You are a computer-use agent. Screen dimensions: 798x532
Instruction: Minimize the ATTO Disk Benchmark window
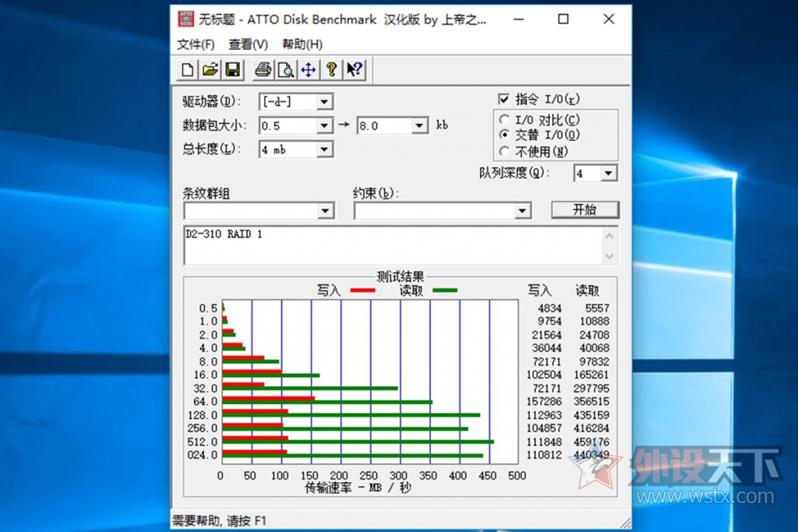coord(518,19)
